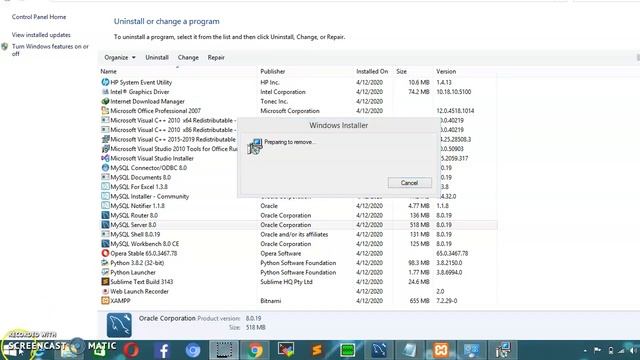The width and height of the screenshot is (640, 360).
Task: Sort list by Version column header
Action: 446,71
